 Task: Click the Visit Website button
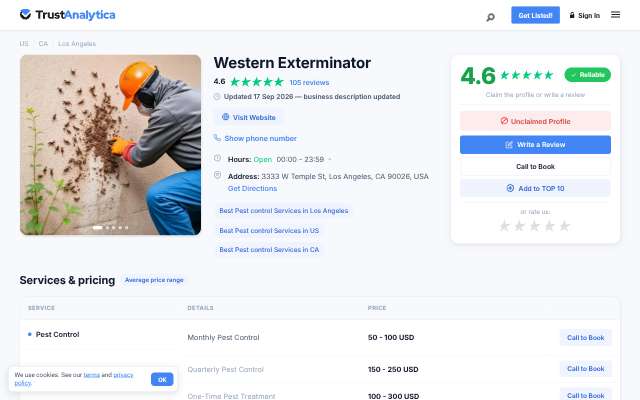pyautogui.click(x=249, y=117)
